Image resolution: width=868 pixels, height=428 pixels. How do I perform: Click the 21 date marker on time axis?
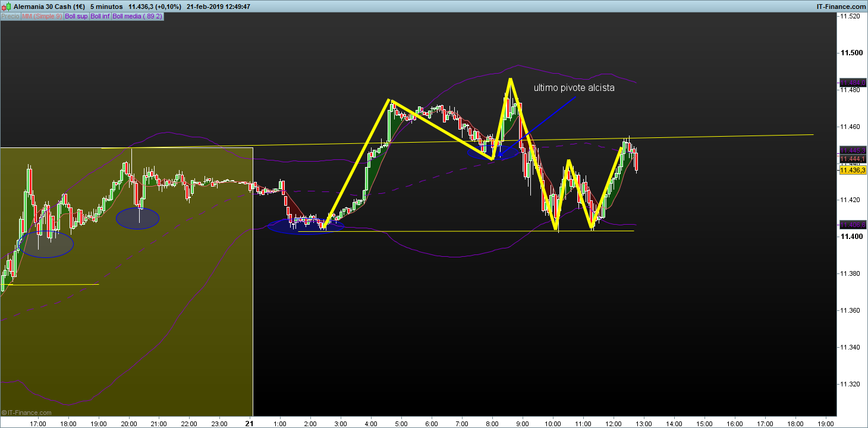250,423
